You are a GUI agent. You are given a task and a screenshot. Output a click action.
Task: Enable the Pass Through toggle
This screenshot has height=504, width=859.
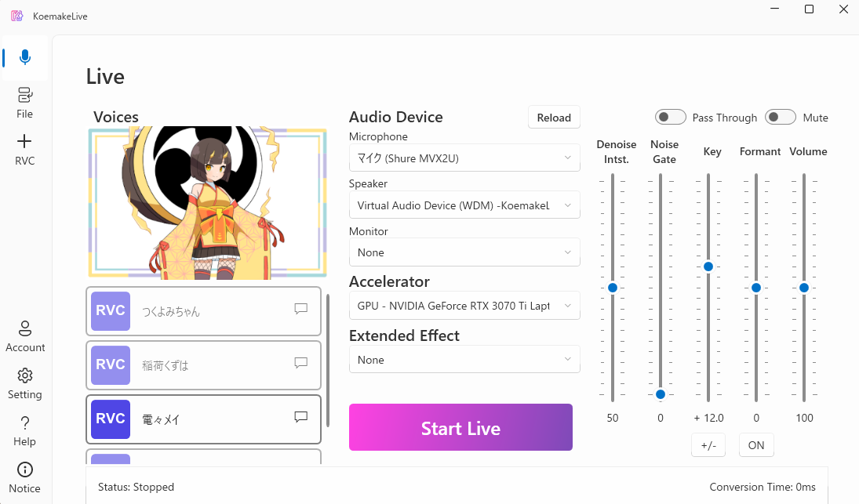[671, 117]
